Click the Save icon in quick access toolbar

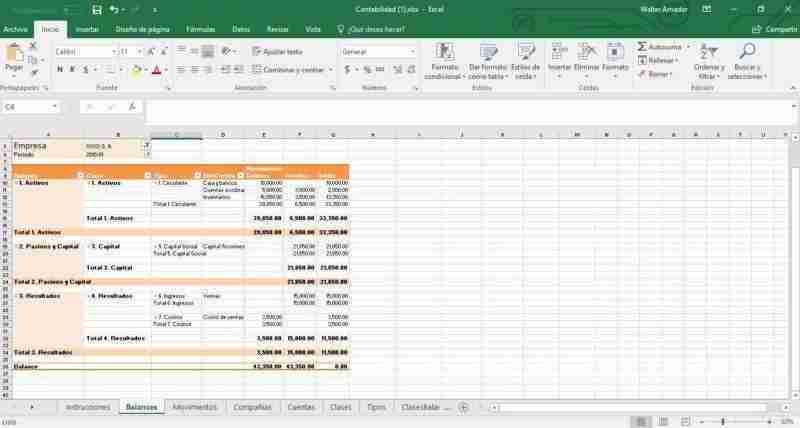click(x=96, y=9)
